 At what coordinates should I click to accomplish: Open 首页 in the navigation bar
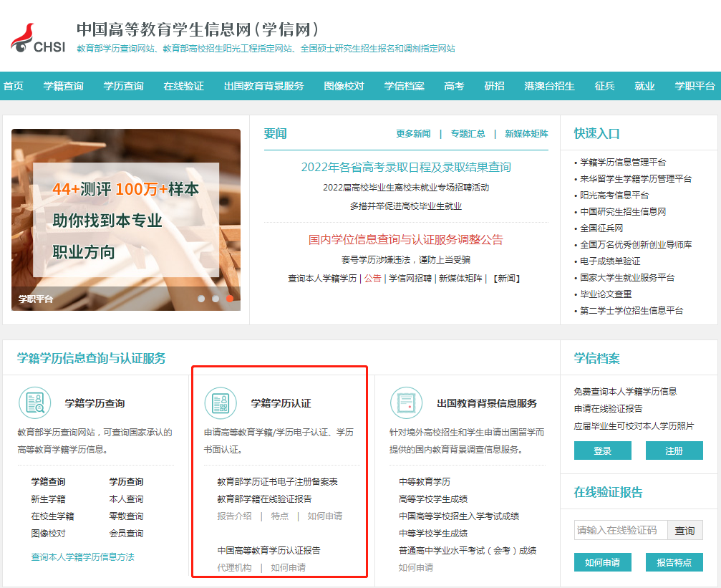pos(14,86)
